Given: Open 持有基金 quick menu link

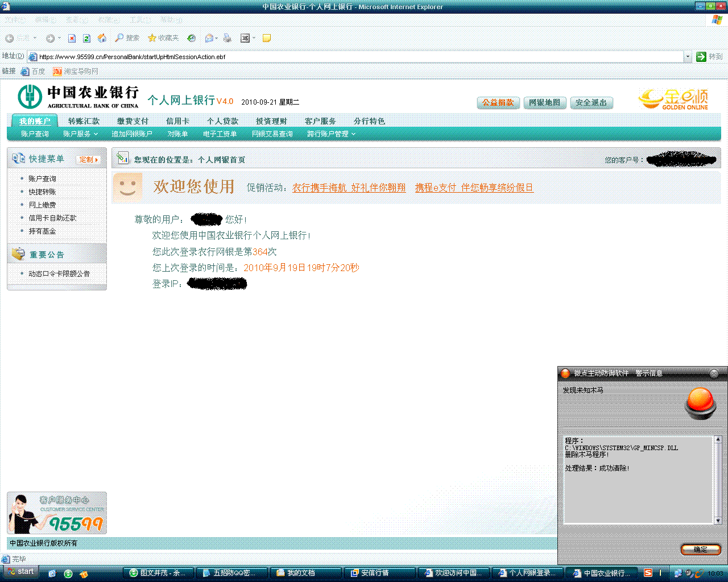Looking at the screenshot, I should [42, 231].
